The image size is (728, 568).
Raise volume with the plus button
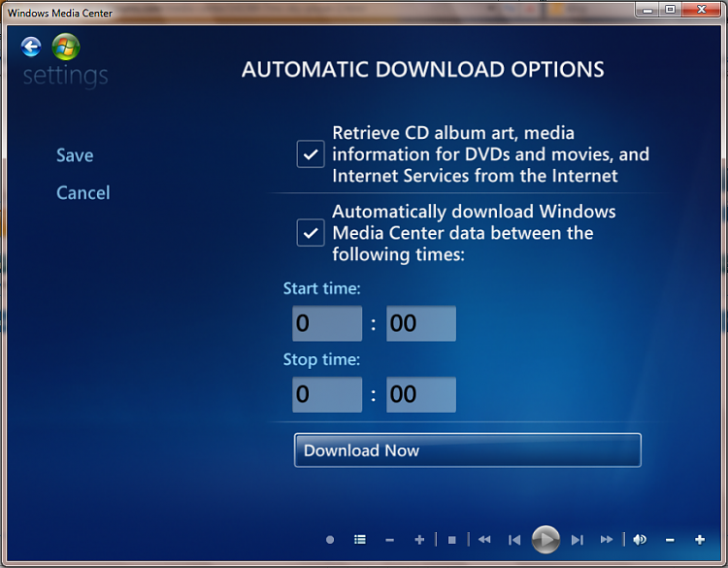point(700,540)
